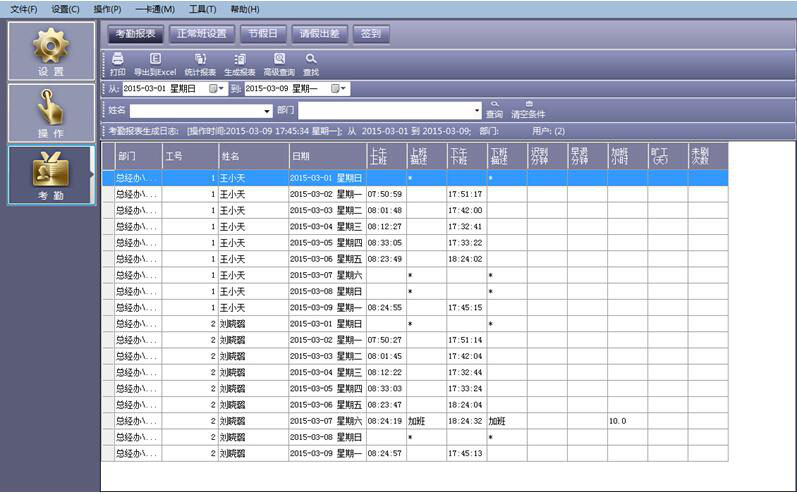
Task: Click the 查找 find magnifier icon
Action: point(311,59)
